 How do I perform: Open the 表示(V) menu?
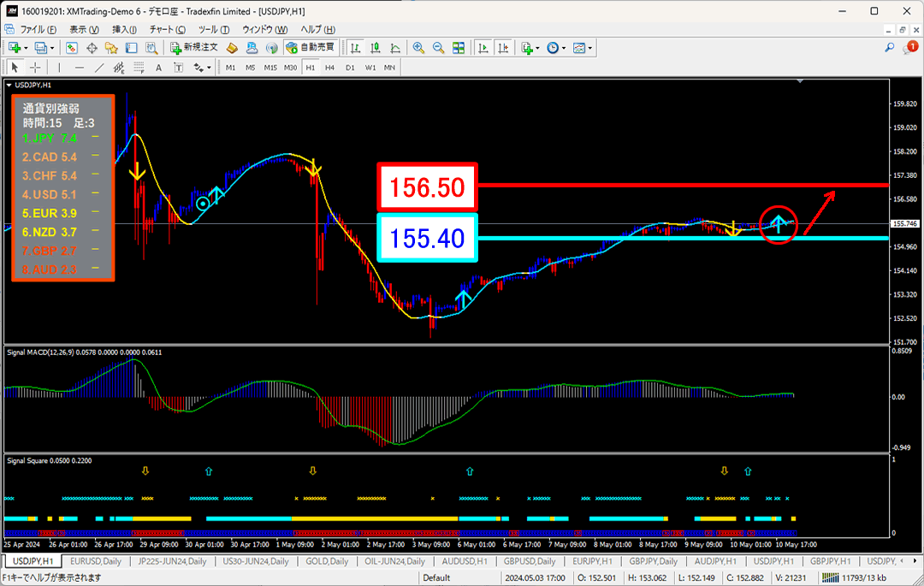click(x=84, y=29)
